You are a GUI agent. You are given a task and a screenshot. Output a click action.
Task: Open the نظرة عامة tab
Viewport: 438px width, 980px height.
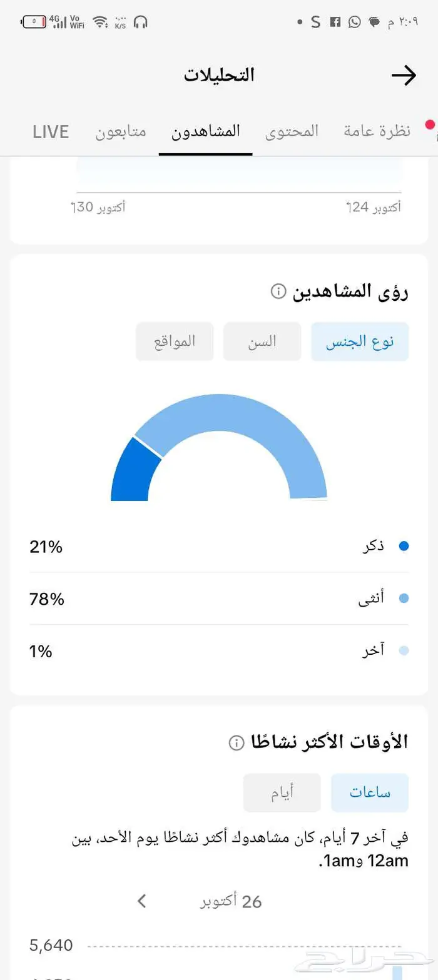tap(375, 131)
